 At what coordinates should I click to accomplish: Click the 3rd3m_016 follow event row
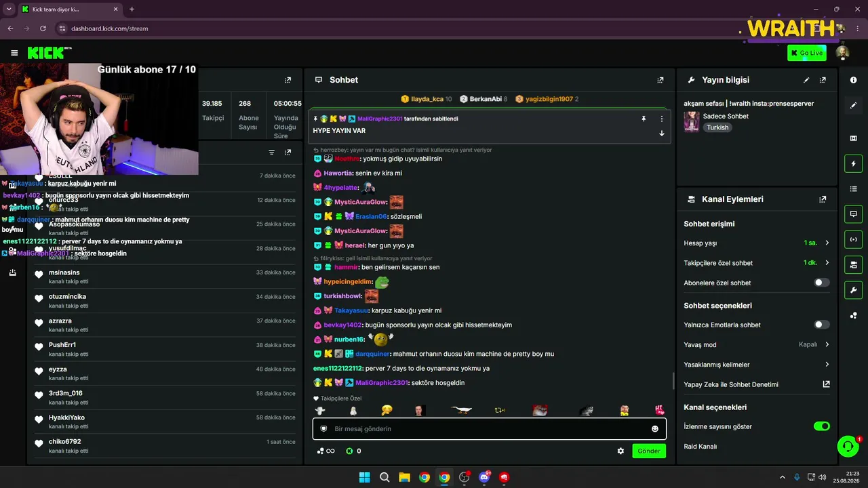(x=165, y=396)
